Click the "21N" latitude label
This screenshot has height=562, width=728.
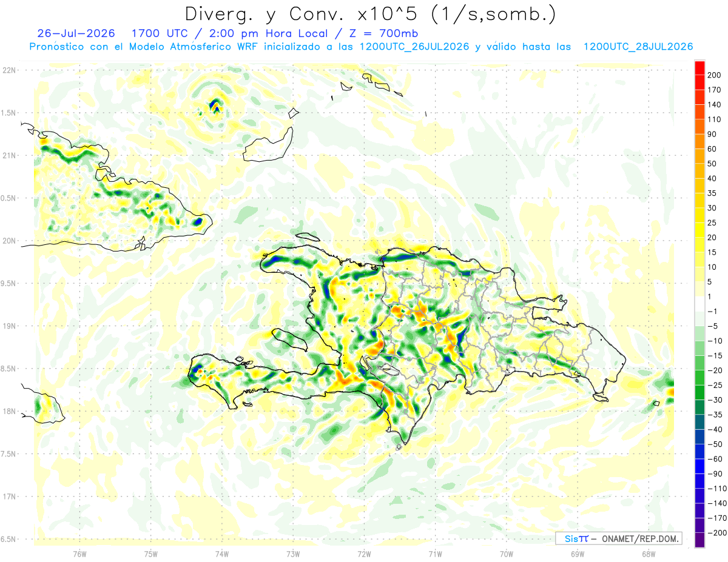(x=9, y=156)
